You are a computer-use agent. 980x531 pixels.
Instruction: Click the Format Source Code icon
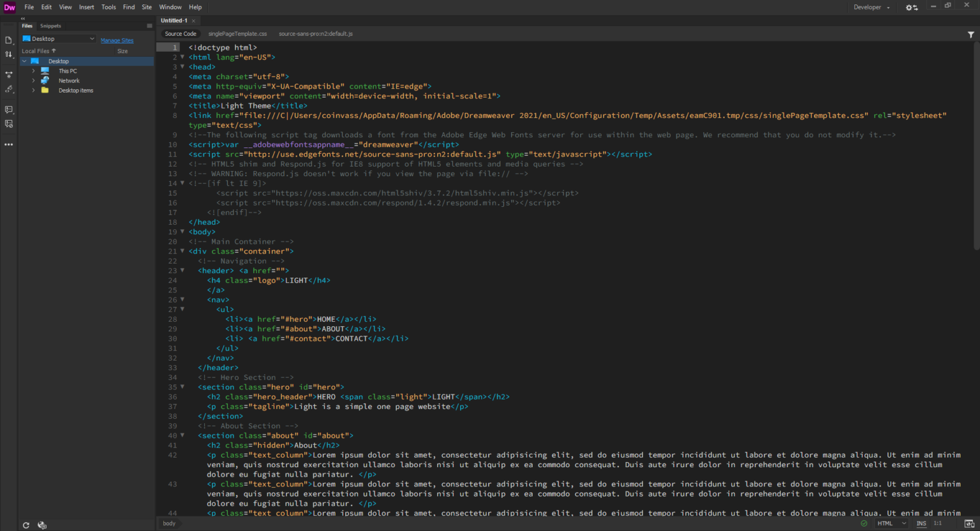(x=9, y=89)
